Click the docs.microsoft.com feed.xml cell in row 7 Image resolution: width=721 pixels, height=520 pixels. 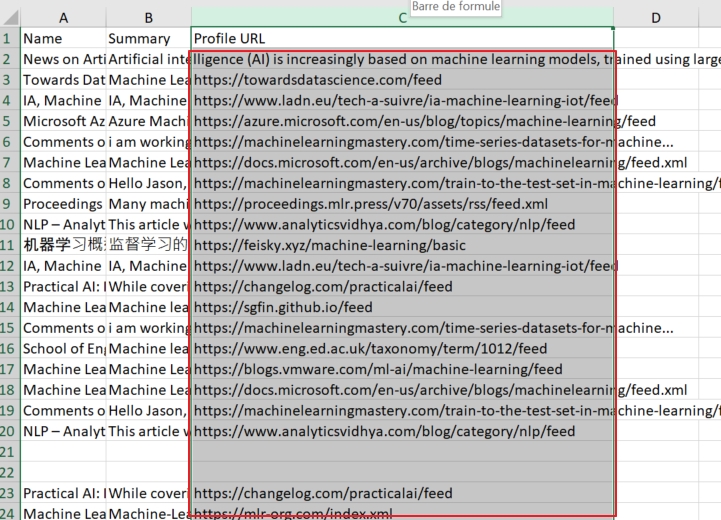point(402,162)
